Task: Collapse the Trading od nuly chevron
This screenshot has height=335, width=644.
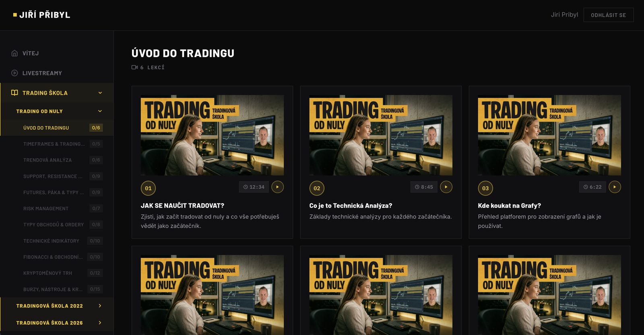Action: [100, 111]
